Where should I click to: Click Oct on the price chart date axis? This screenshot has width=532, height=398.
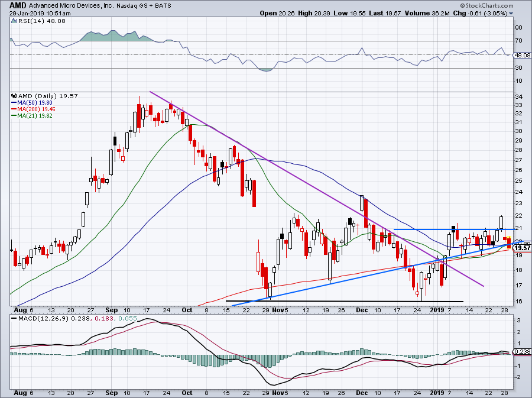point(187,310)
